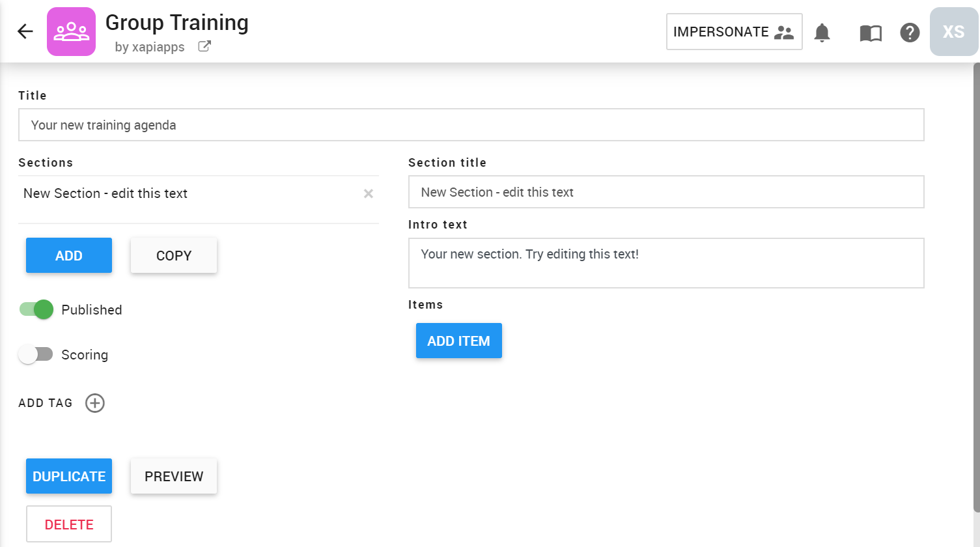Select 'New Section - edit this text' in Sections list
This screenshot has height=547, width=980.
[x=105, y=193]
